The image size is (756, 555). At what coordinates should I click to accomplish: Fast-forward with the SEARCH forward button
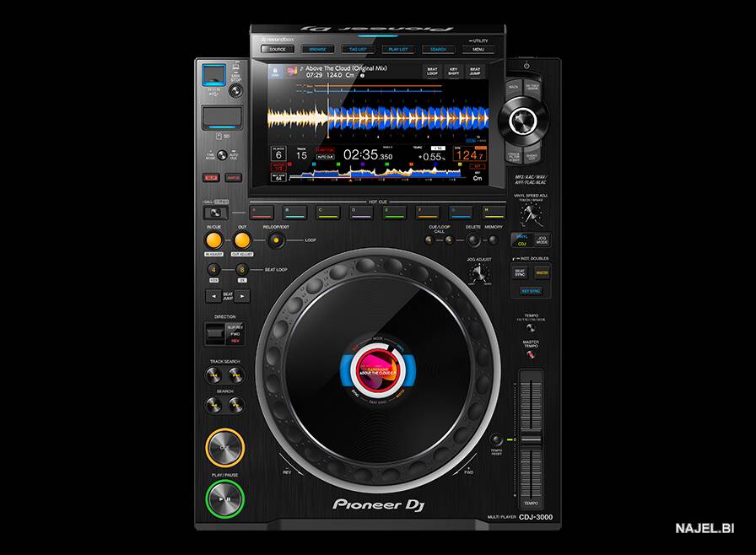click(x=236, y=405)
